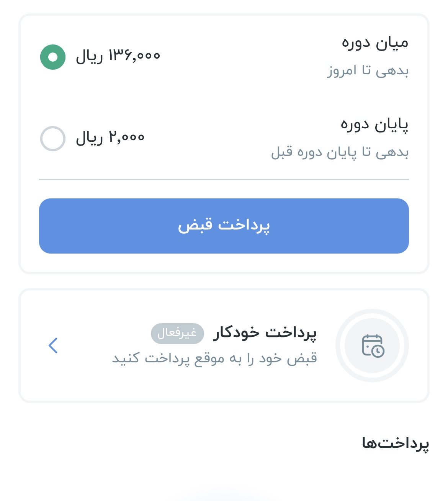Select the end-of-period 2,000 Rial radio button
Viewport: 448px width, 501px height.
pyautogui.click(x=53, y=138)
